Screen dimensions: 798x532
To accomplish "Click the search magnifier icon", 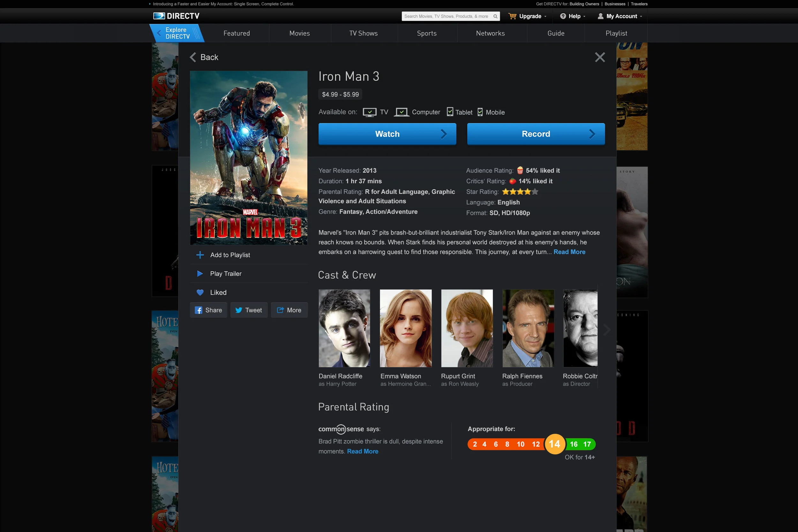I will tap(495, 16).
